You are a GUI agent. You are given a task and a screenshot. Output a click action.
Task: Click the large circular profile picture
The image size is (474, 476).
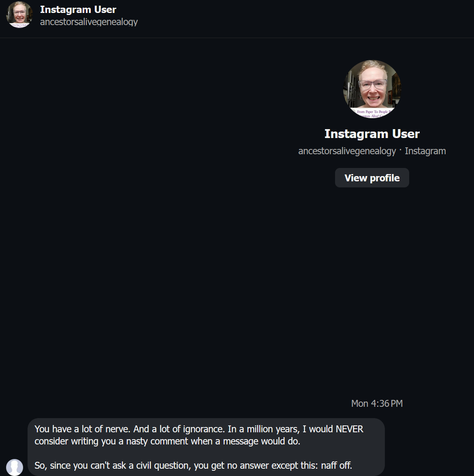[372, 89]
